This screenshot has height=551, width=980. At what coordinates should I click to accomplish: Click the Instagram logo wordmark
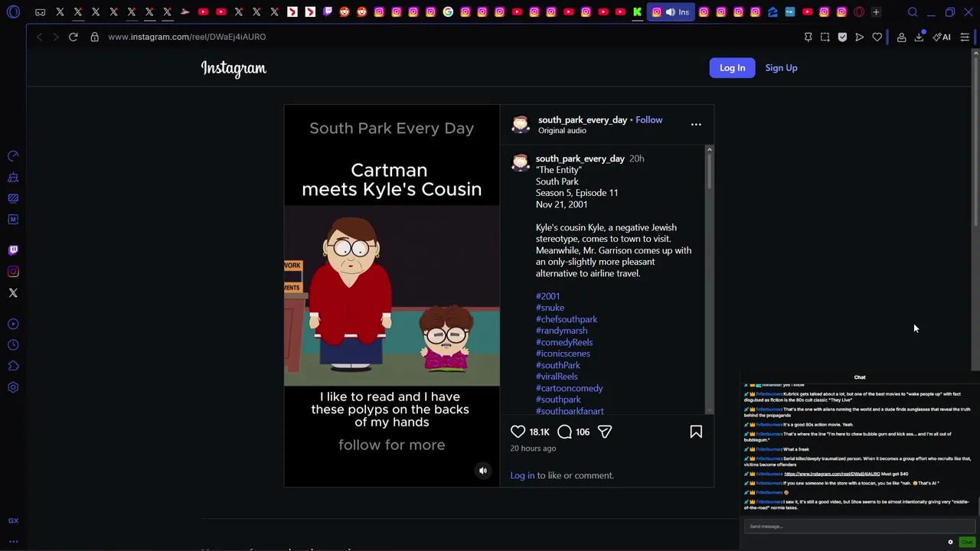point(234,68)
